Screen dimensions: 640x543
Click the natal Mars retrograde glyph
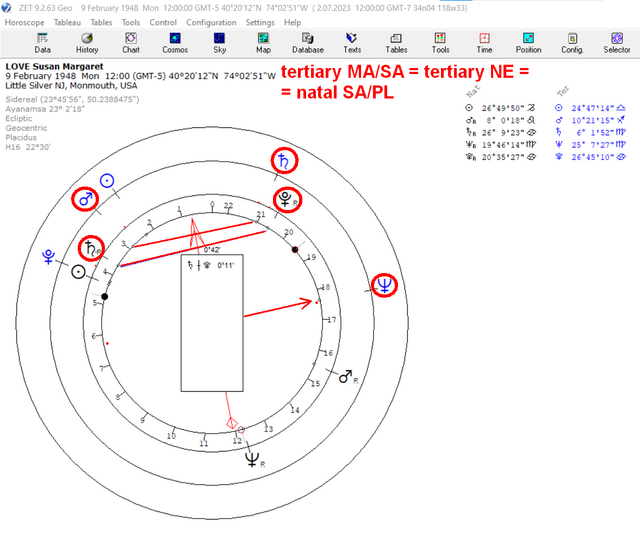348,376
